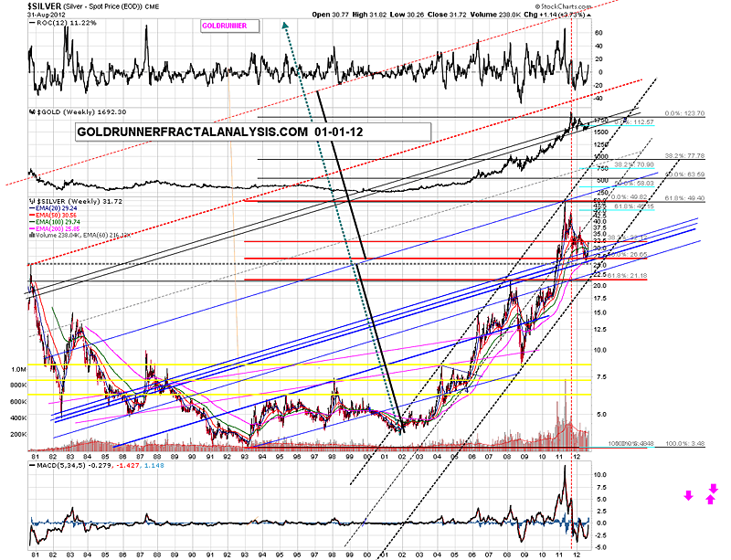The image size is (731, 560).
Task: Click the 1500 gold price axis label
Action: 602,132
